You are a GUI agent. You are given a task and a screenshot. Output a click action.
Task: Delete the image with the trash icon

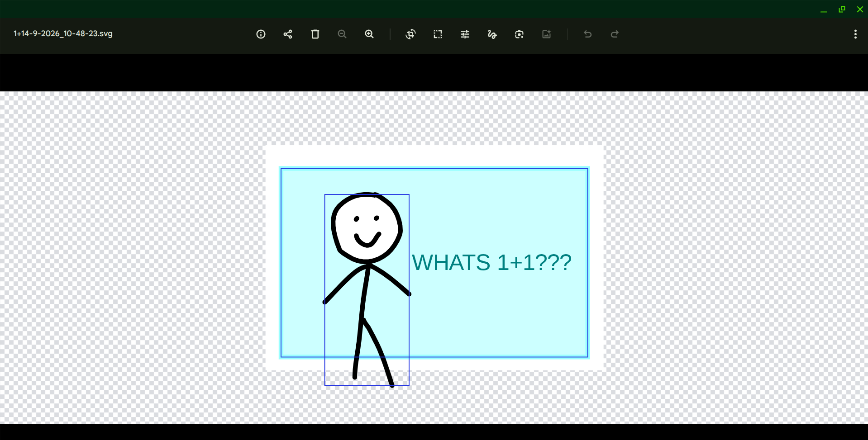pos(315,34)
